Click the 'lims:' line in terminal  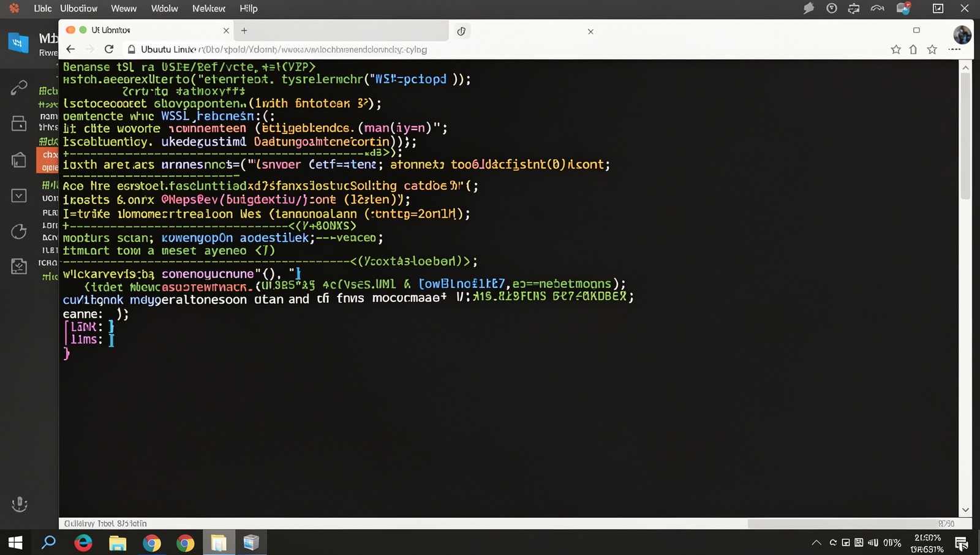coord(89,339)
